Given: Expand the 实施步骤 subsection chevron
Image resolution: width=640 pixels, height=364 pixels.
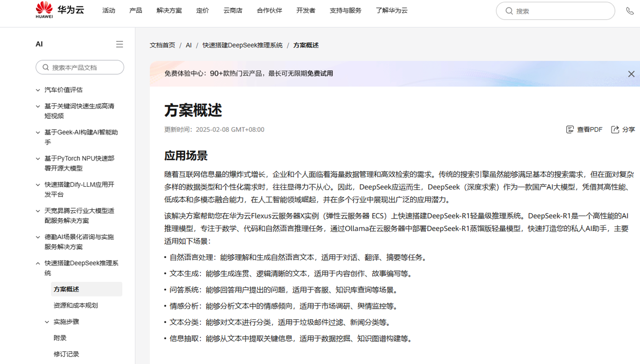Looking at the screenshot, I should 47,322.
